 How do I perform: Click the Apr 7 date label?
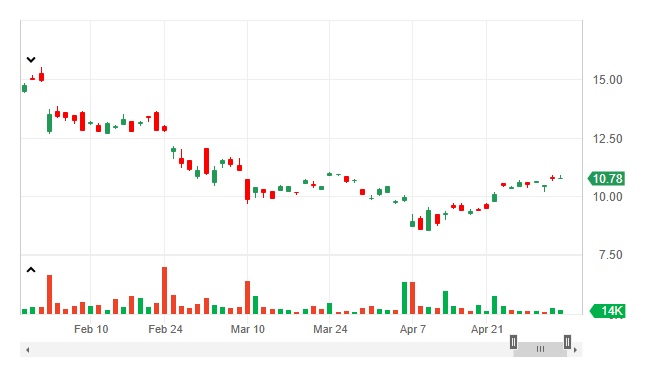[x=412, y=329]
